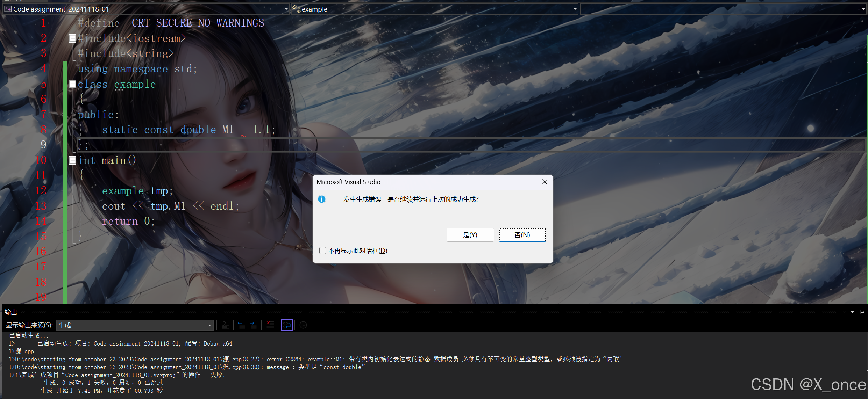Open the Code assignment_20241118_01 scope dropdown
The height and width of the screenshot is (399, 868).
(x=286, y=9)
